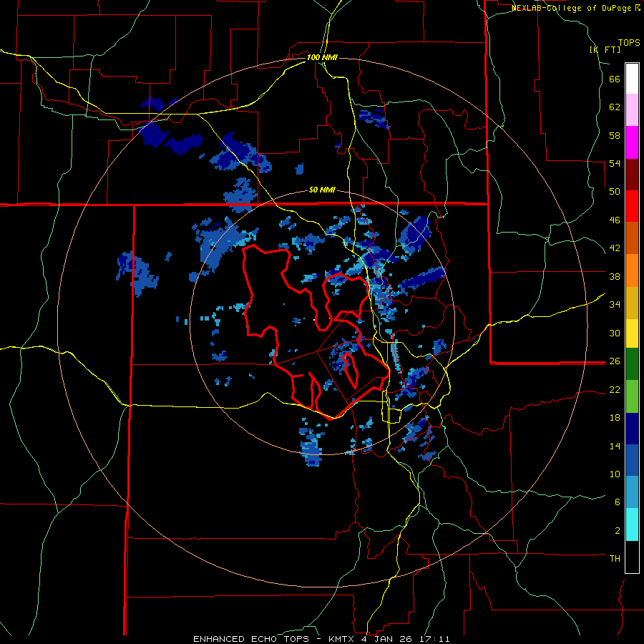Image resolution: width=644 pixels, height=644 pixels.
Task: Click the legend value 46
Action: (x=615, y=220)
